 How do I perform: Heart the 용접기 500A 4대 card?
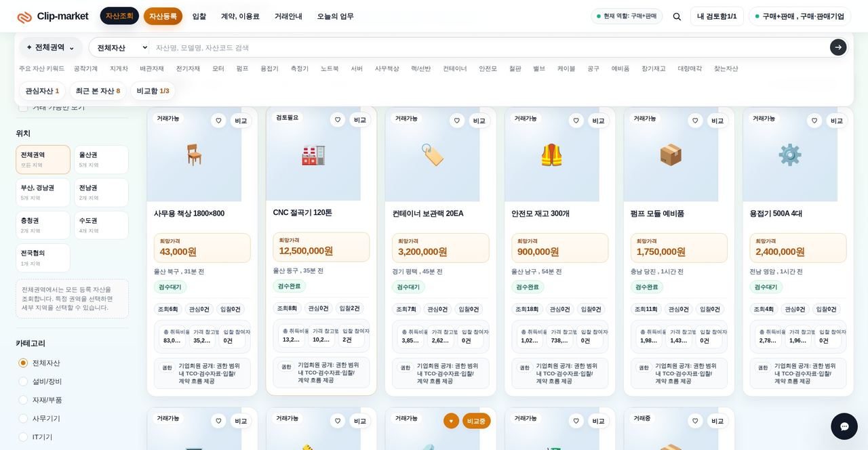[x=815, y=121]
